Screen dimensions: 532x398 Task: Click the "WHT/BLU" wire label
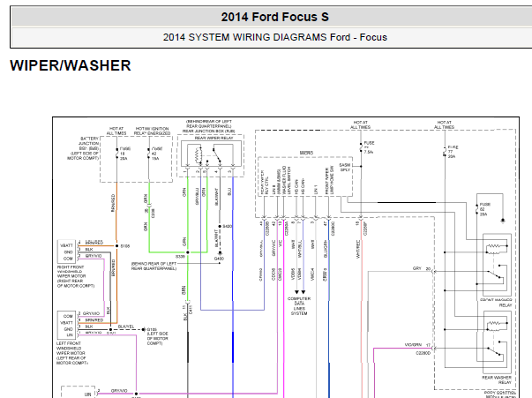300,250
